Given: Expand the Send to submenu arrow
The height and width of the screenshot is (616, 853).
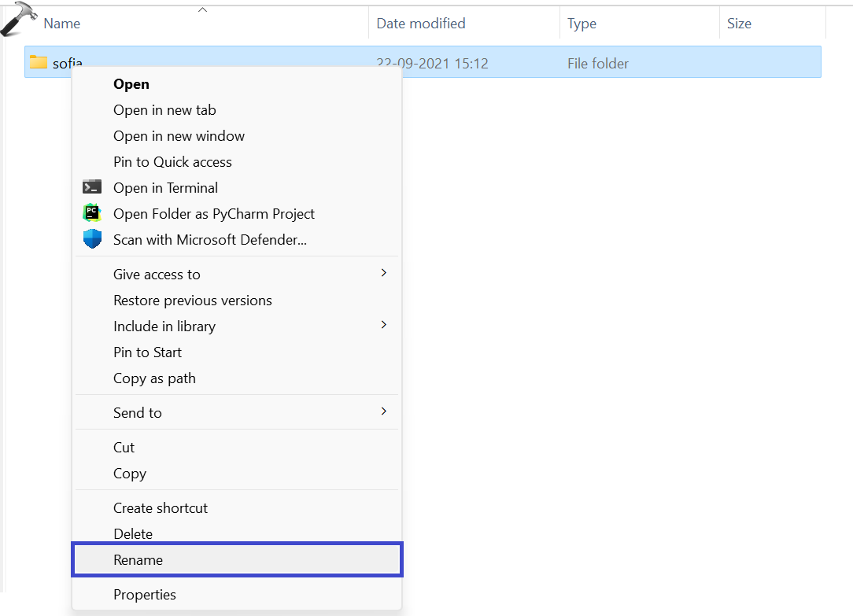Looking at the screenshot, I should pyautogui.click(x=383, y=411).
